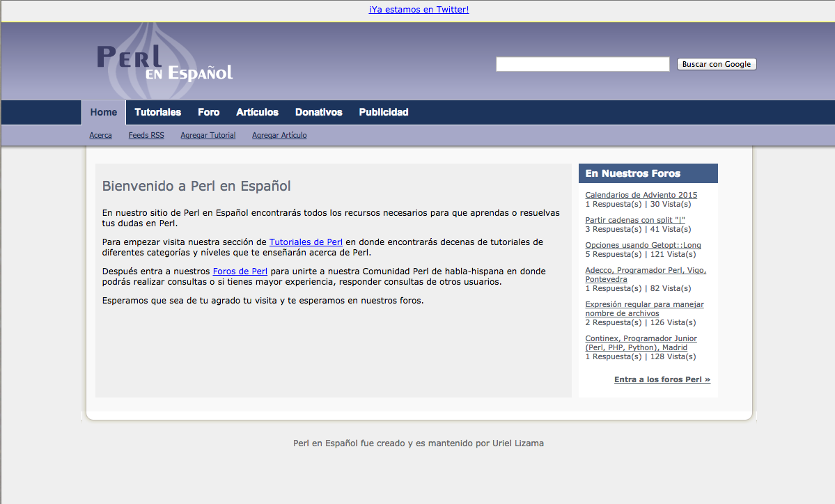Open the Donativos page
The height and width of the screenshot is (504, 835).
pyautogui.click(x=318, y=112)
